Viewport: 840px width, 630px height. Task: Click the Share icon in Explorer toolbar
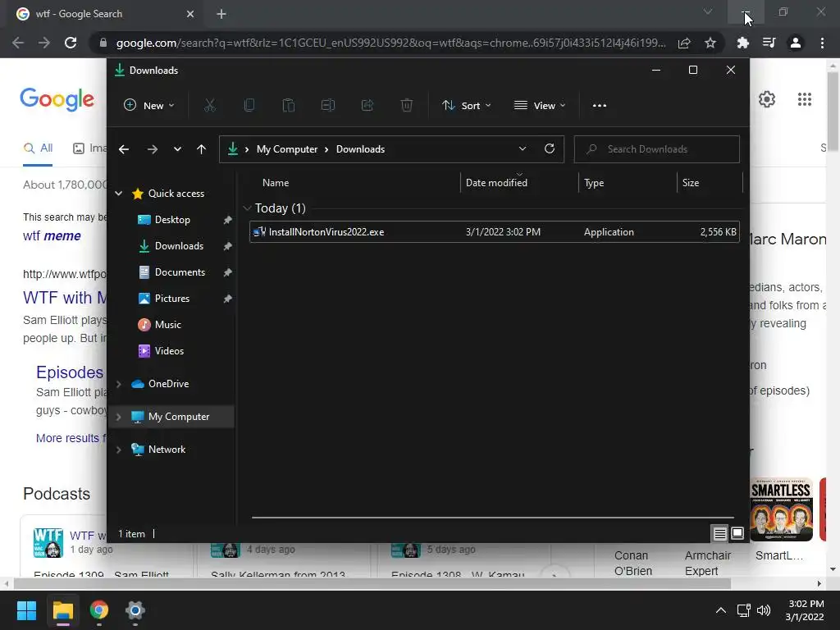[367, 106]
